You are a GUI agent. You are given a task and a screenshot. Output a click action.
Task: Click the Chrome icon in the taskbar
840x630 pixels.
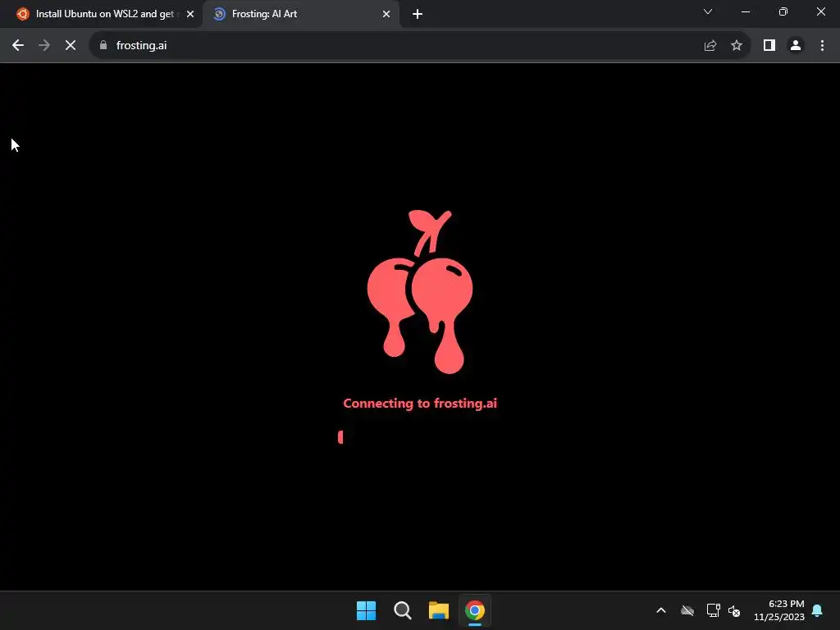[475, 610]
